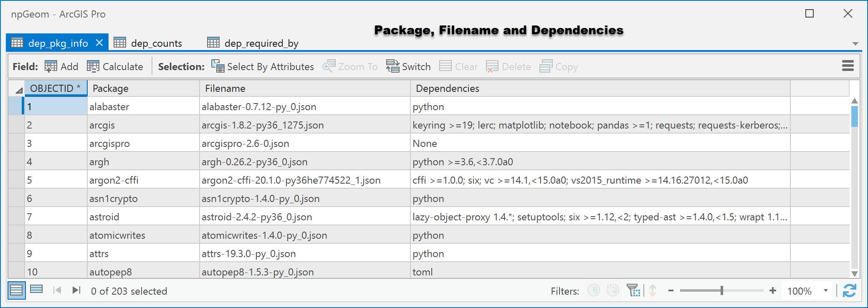The image size is (868, 308).
Task: Toggle the filter by extent icon
Action: click(x=633, y=290)
